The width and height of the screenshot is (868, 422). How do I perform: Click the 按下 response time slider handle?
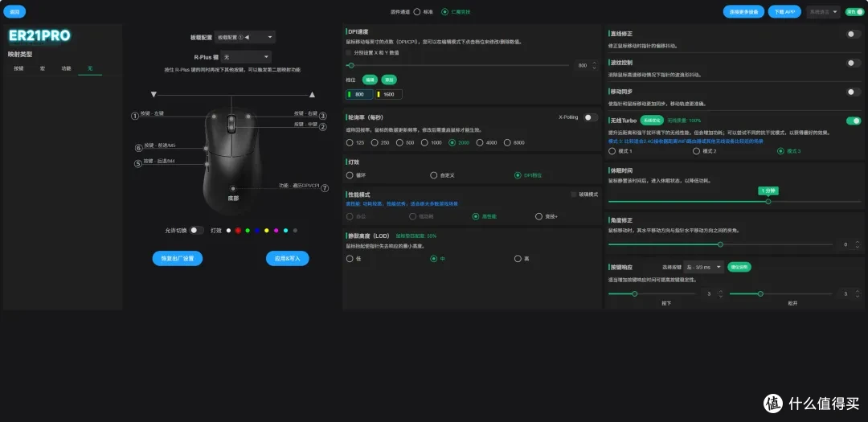coord(634,293)
